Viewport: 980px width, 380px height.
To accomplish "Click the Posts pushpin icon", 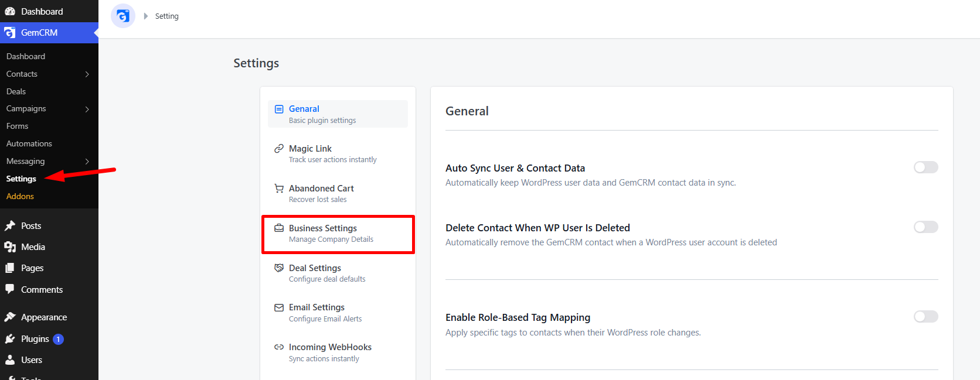I will click(x=10, y=226).
